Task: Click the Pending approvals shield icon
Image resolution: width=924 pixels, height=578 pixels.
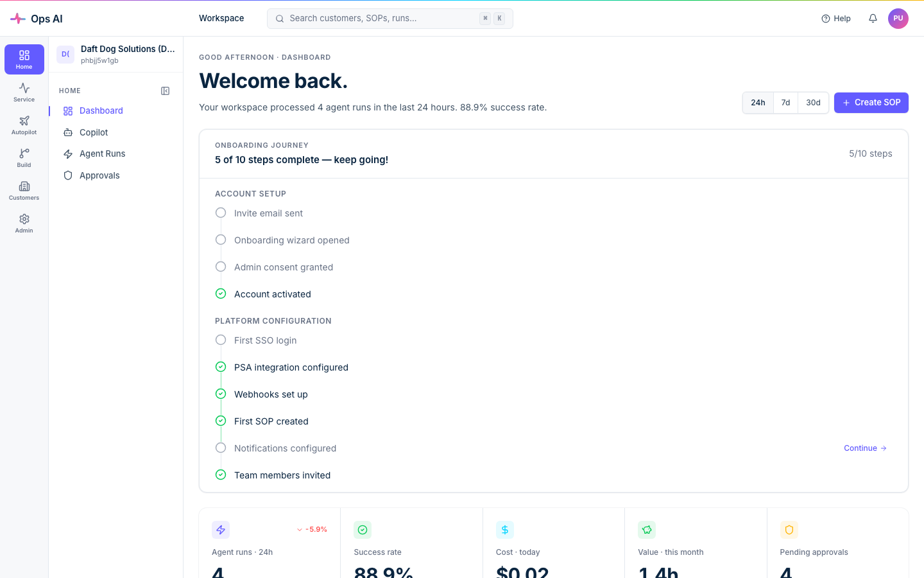Action: tap(789, 530)
